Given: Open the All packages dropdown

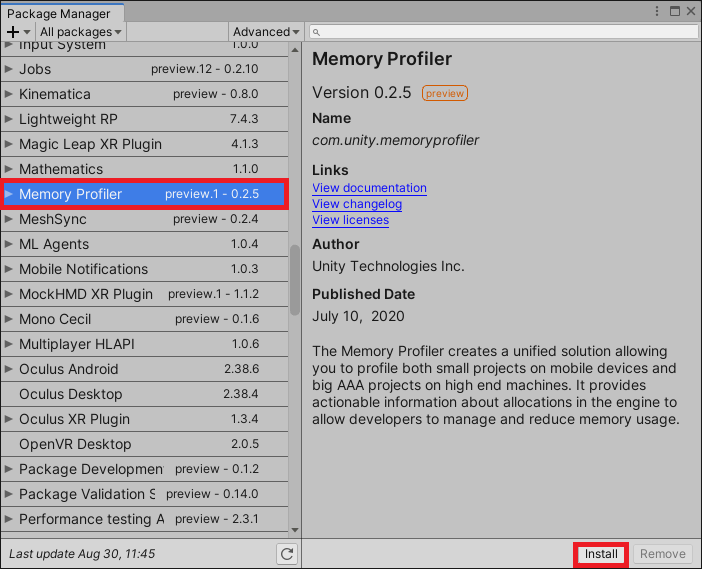Looking at the screenshot, I should coord(81,32).
